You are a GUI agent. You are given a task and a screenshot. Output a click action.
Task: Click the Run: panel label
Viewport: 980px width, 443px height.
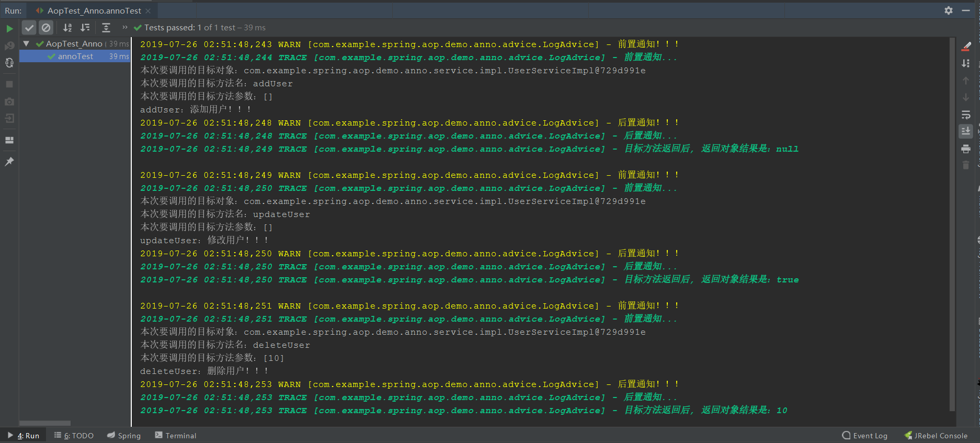click(x=13, y=10)
